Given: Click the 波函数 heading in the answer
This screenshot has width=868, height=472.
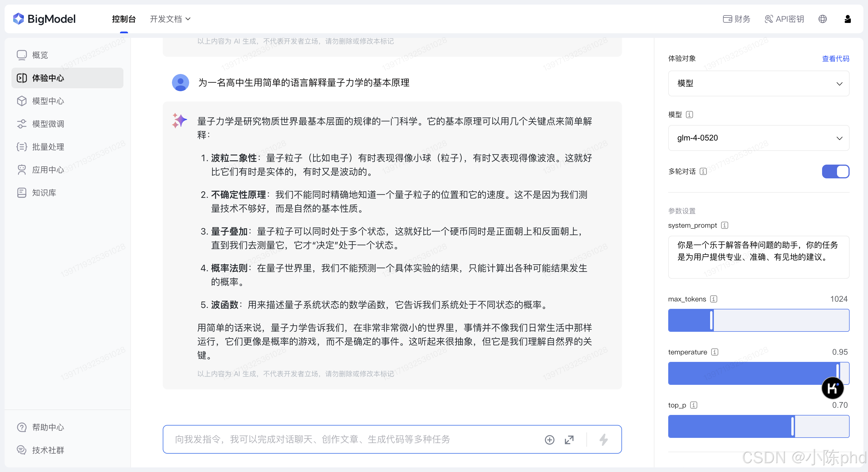Looking at the screenshot, I should 225,305.
